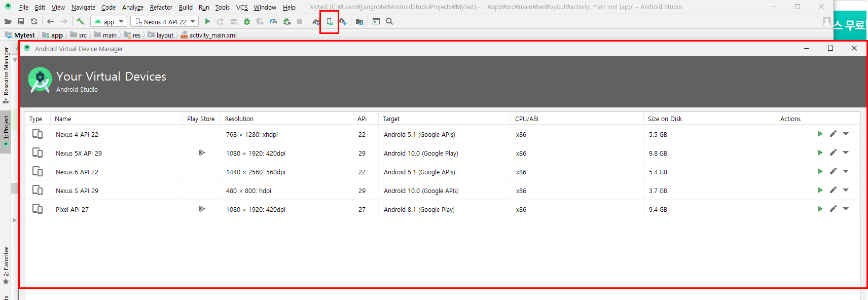The height and width of the screenshot is (300, 868).
Task: Open actions dropdown for Nexus 6 API 22
Action: point(846,171)
